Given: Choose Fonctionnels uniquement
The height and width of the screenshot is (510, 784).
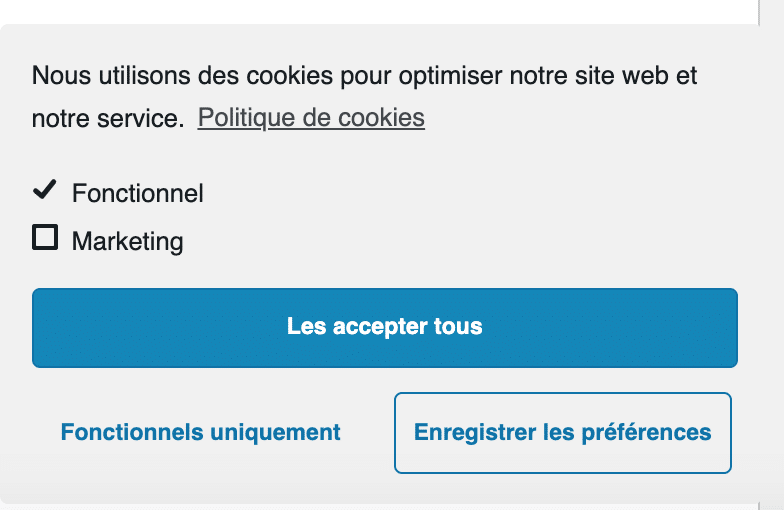Looking at the screenshot, I should point(200,433).
